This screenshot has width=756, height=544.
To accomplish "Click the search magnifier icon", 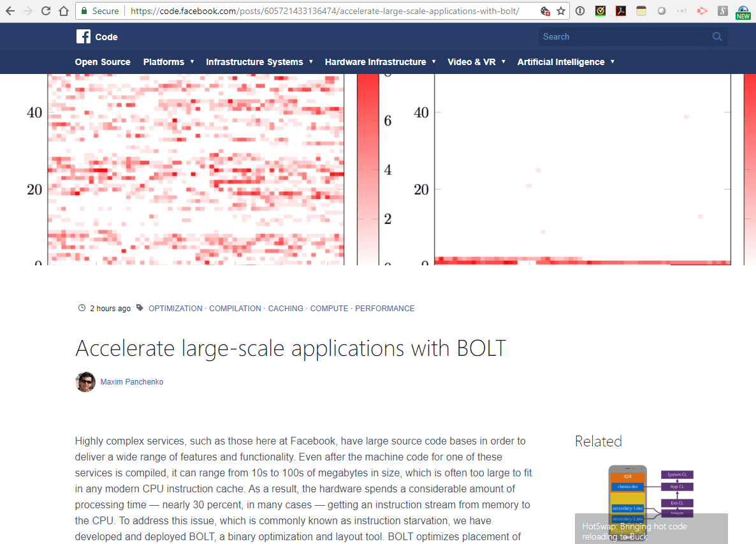I will click(x=717, y=36).
